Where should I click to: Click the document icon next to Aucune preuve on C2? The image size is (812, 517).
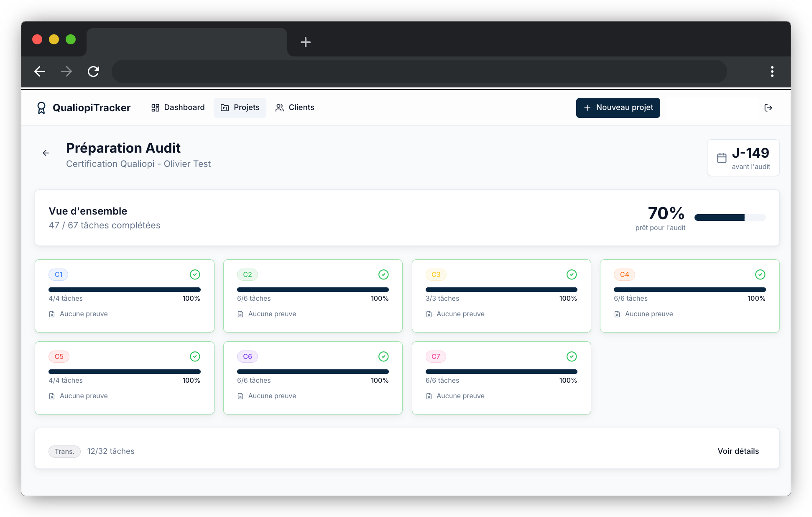[240, 314]
